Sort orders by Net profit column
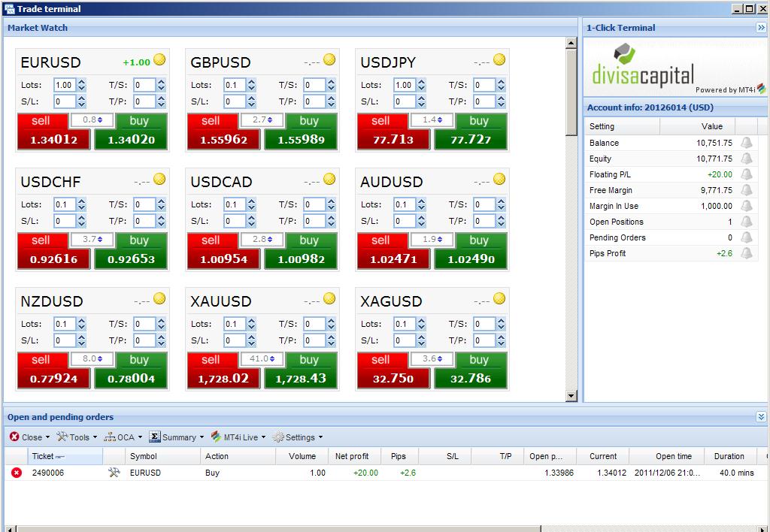The image size is (770, 532). [x=355, y=456]
